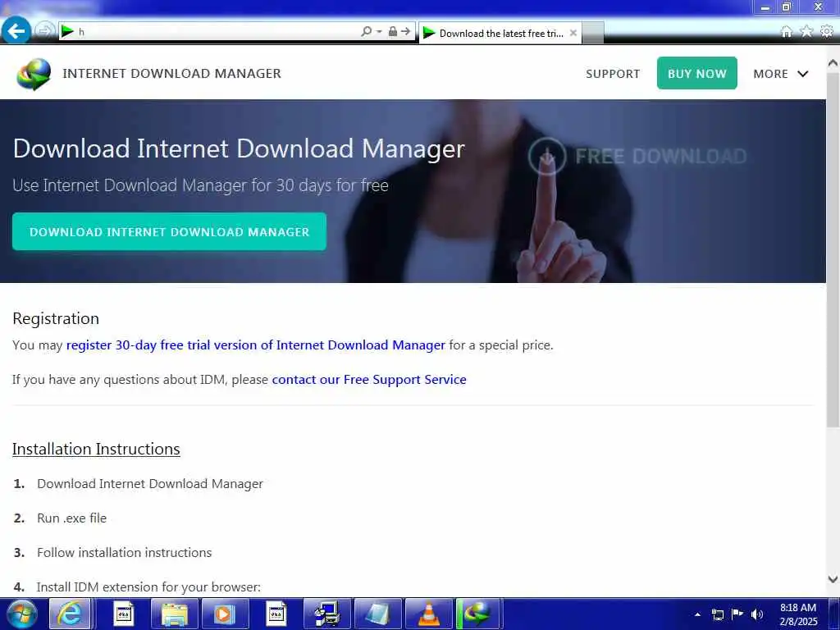Click the browser Home icon
This screenshot has width=840, height=630.
pyautogui.click(x=787, y=32)
